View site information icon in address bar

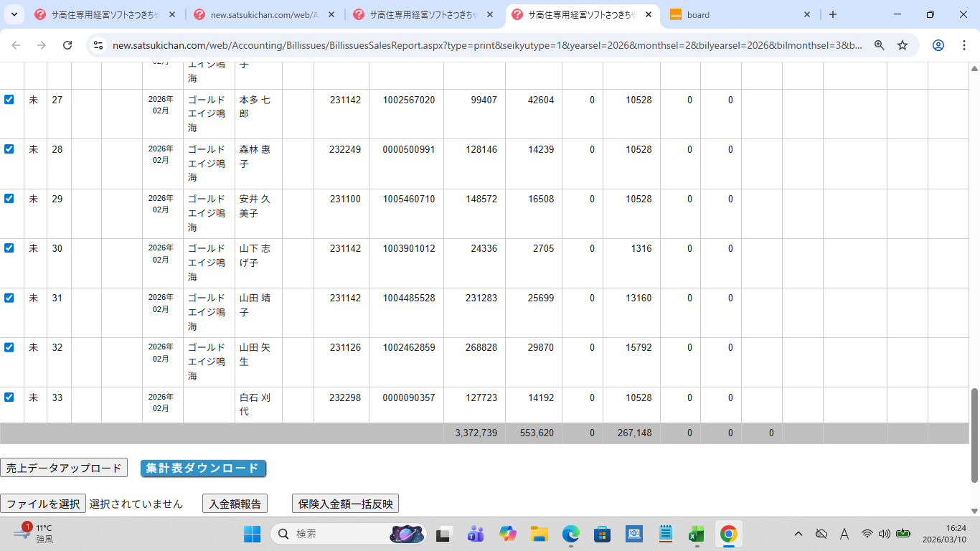pyautogui.click(x=99, y=45)
